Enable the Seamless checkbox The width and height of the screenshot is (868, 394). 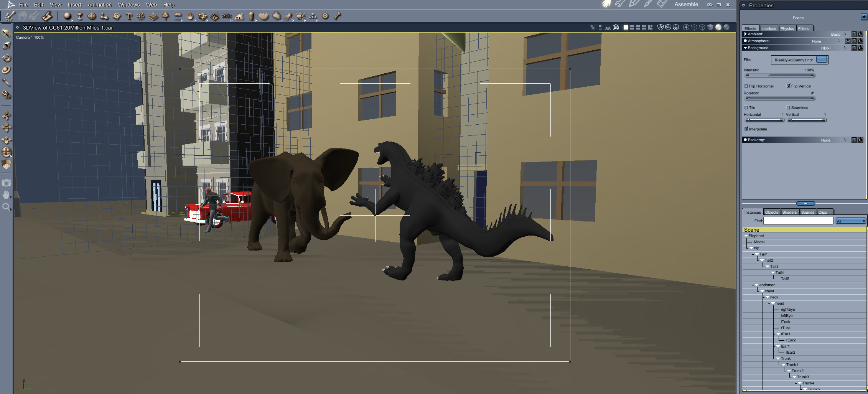tap(788, 108)
